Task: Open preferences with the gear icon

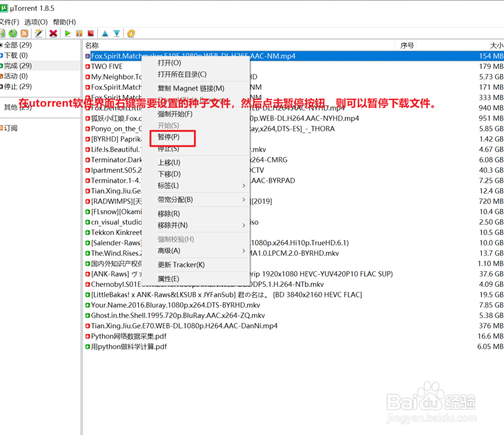Action: coord(131,33)
